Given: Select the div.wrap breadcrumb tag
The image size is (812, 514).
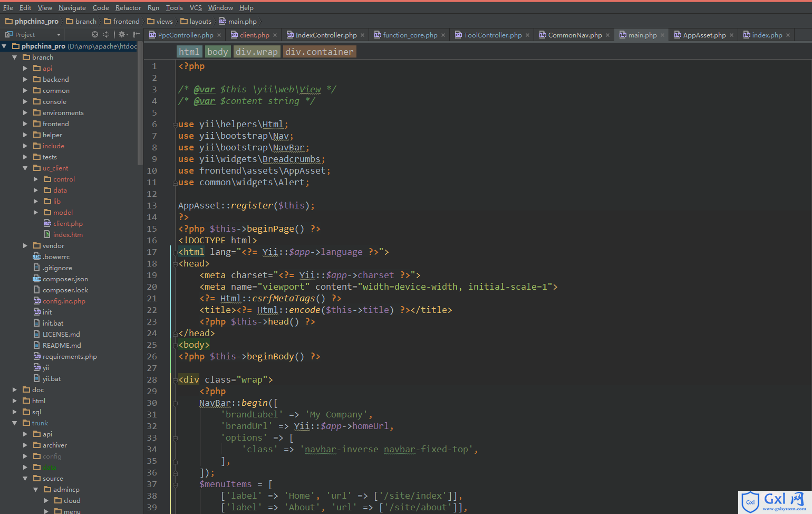Looking at the screenshot, I should coord(257,51).
